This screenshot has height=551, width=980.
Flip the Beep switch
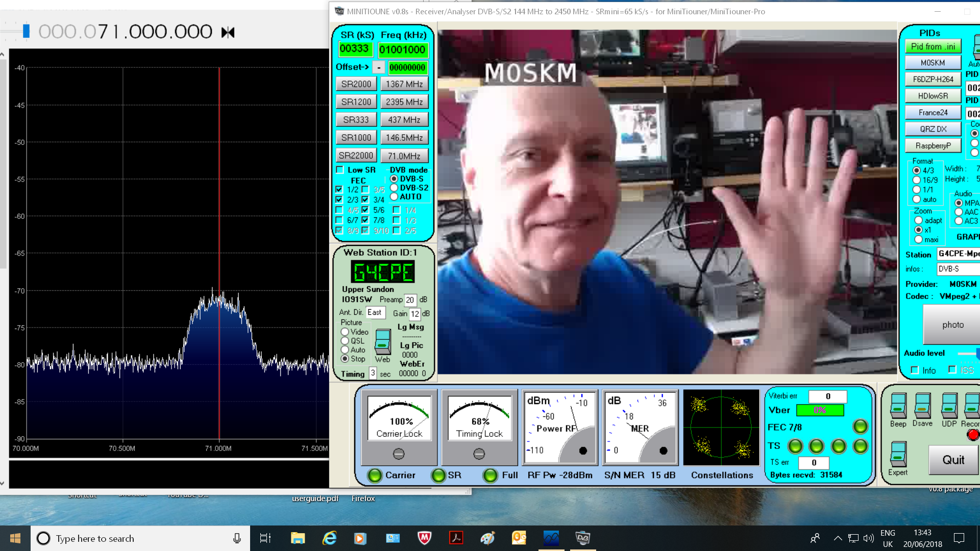(x=898, y=406)
